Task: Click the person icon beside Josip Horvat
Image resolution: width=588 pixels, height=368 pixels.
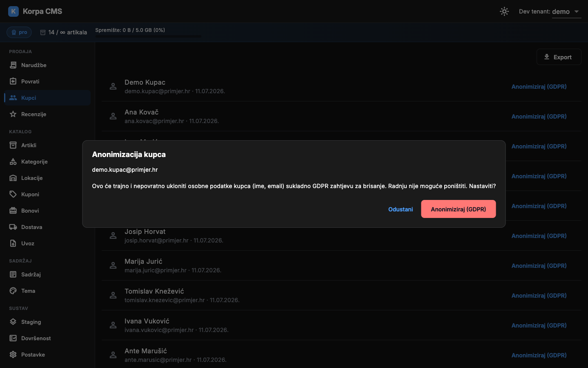Action: click(113, 236)
